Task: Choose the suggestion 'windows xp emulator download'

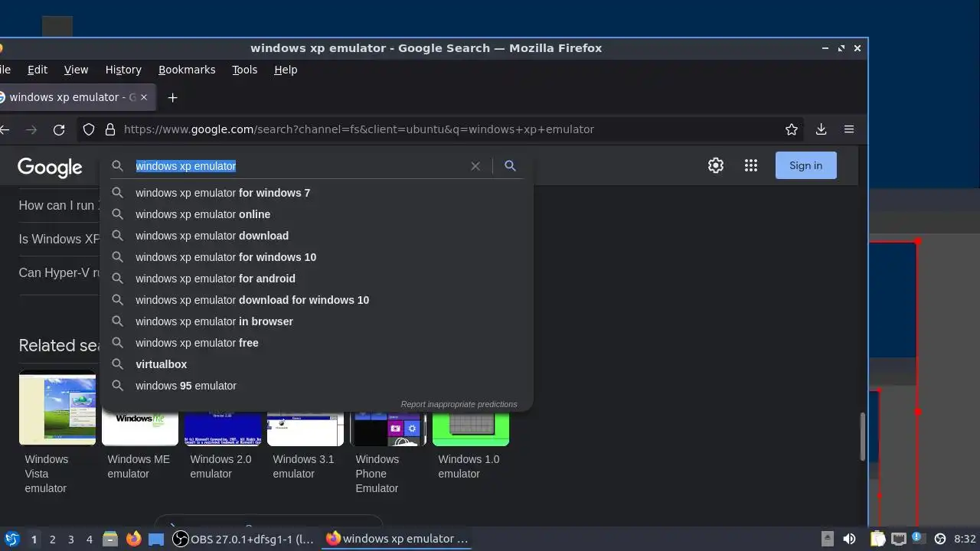Action: [316, 236]
